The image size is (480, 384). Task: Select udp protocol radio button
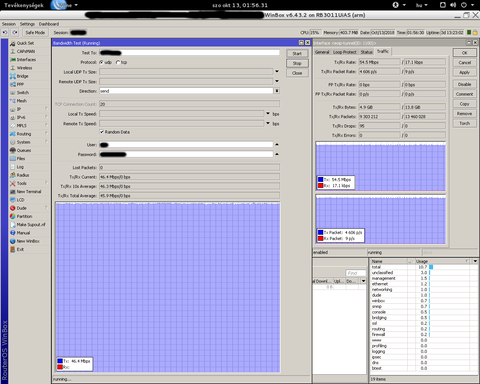(x=102, y=62)
